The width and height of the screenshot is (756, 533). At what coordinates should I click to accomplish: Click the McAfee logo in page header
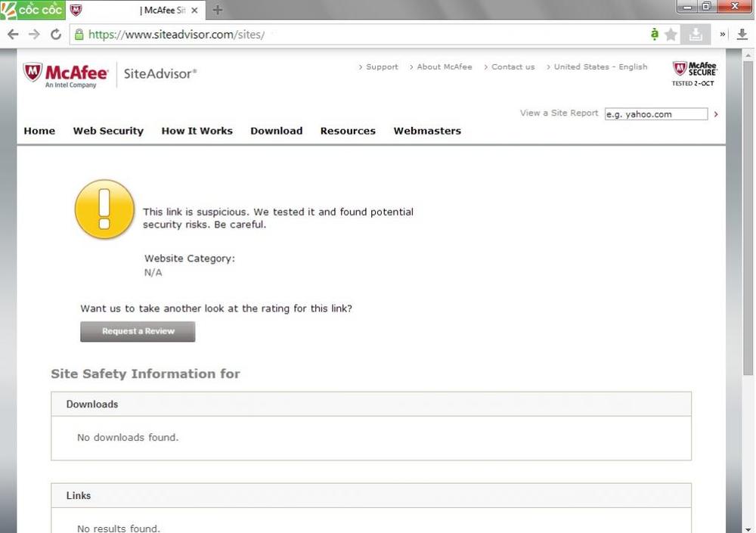coord(66,75)
